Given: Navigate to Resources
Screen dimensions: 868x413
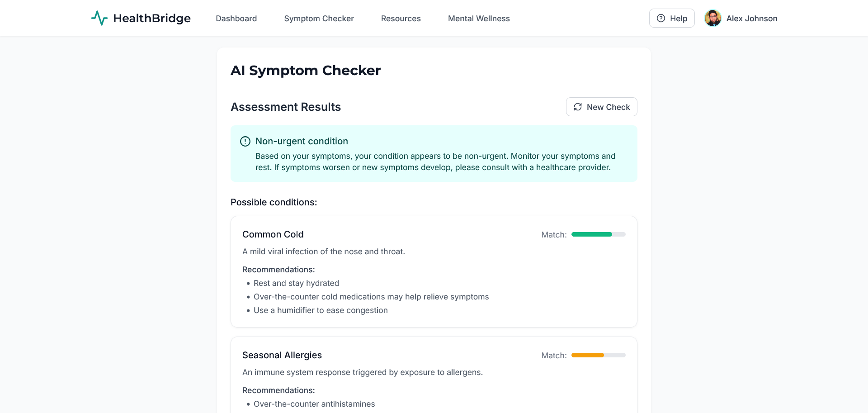Looking at the screenshot, I should [401, 19].
